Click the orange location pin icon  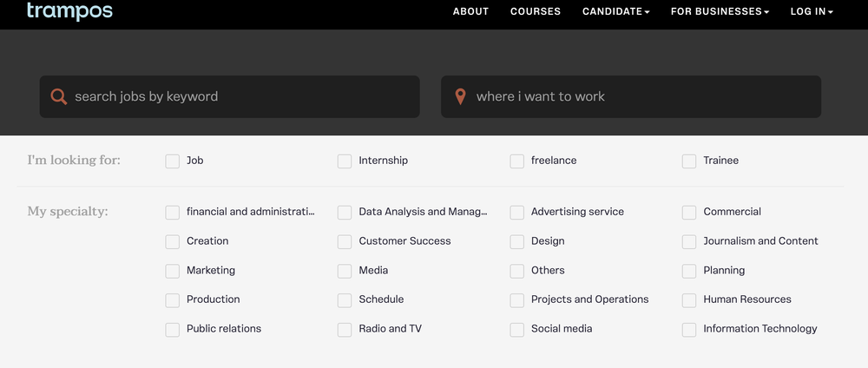click(x=460, y=96)
